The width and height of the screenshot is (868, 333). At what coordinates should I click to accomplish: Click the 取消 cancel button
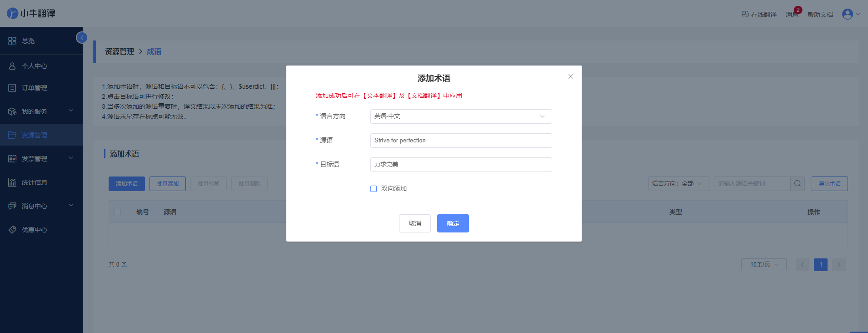pyautogui.click(x=414, y=223)
